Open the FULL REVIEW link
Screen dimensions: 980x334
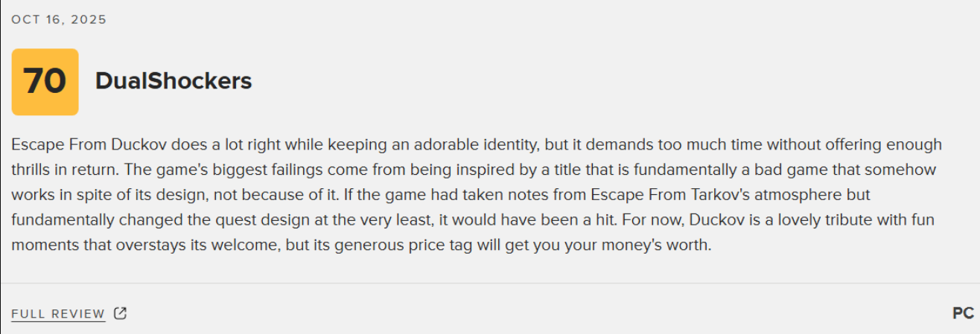tap(58, 314)
